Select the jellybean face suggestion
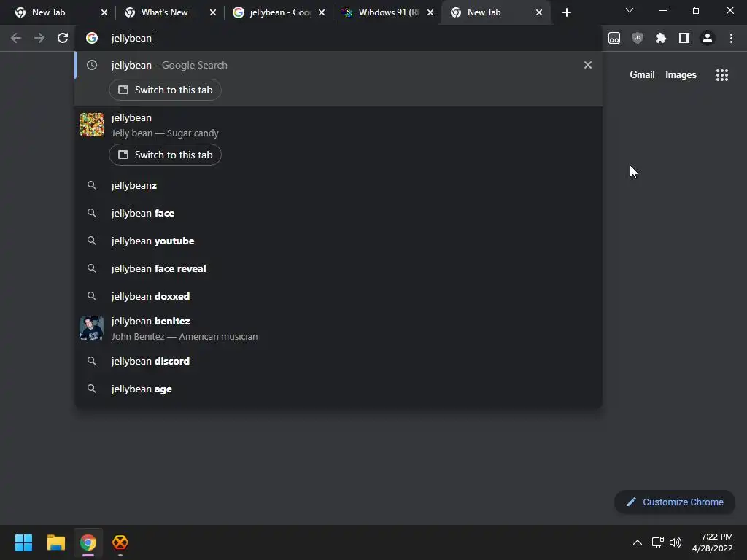Screen dimensions: 747x560 338,213
